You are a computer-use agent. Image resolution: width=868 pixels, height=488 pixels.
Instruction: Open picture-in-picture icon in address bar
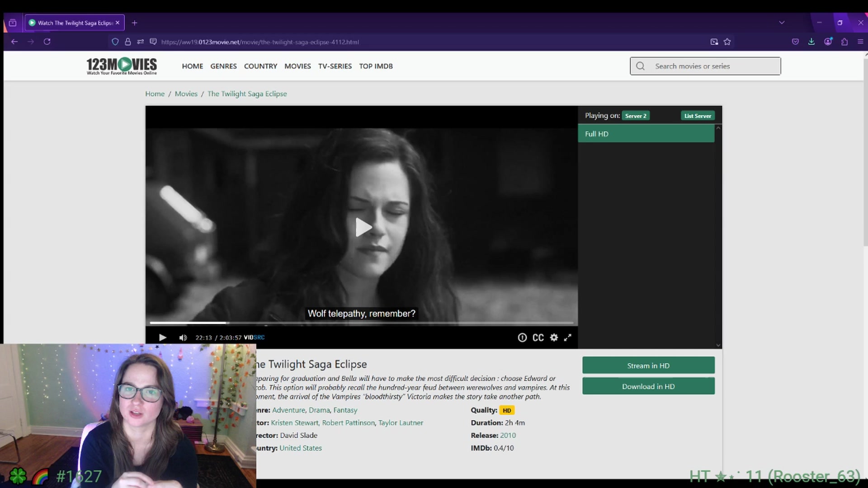(x=714, y=42)
